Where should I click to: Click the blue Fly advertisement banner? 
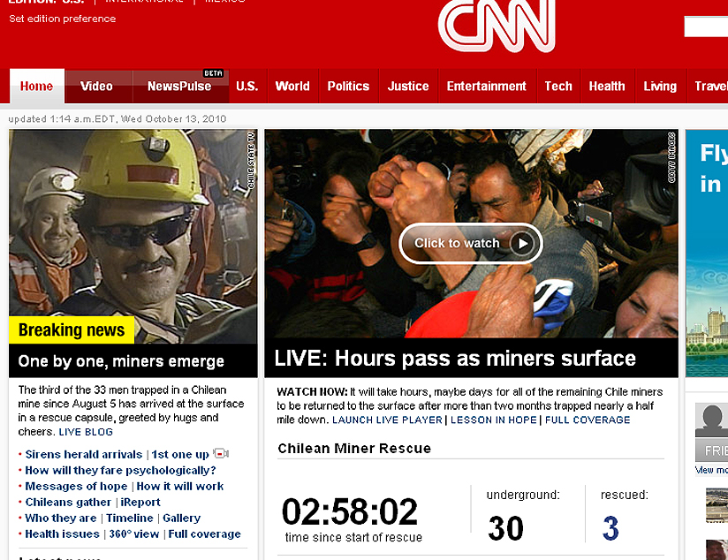pyautogui.click(x=707, y=254)
